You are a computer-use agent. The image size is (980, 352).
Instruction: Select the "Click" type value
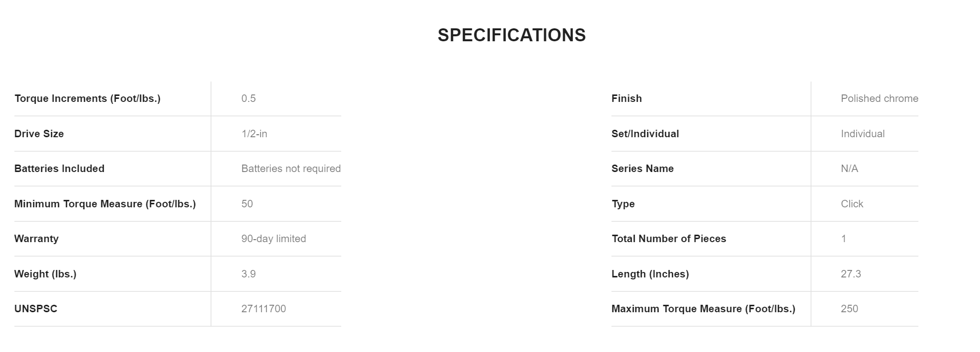852,204
